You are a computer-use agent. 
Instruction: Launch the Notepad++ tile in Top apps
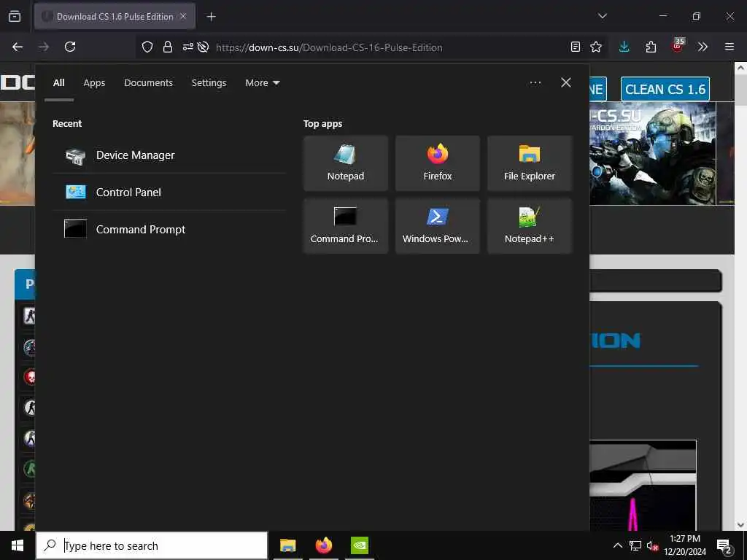pyautogui.click(x=530, y=226)
